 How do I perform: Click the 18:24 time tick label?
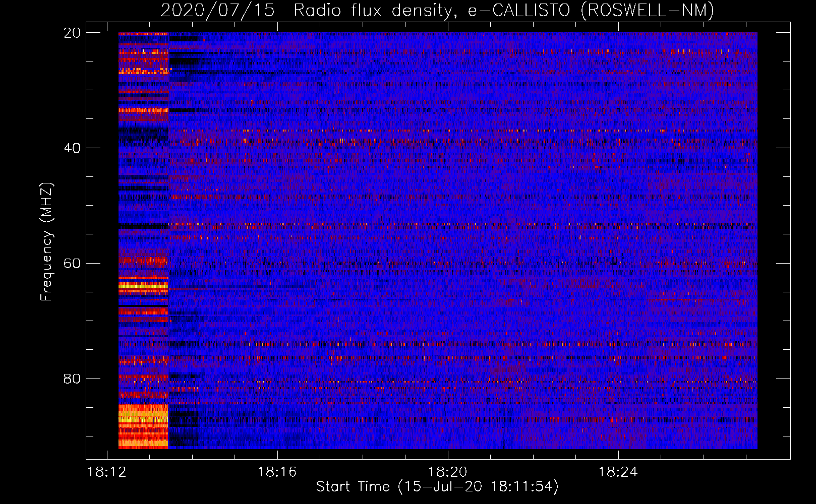click(x=618, y=472)
